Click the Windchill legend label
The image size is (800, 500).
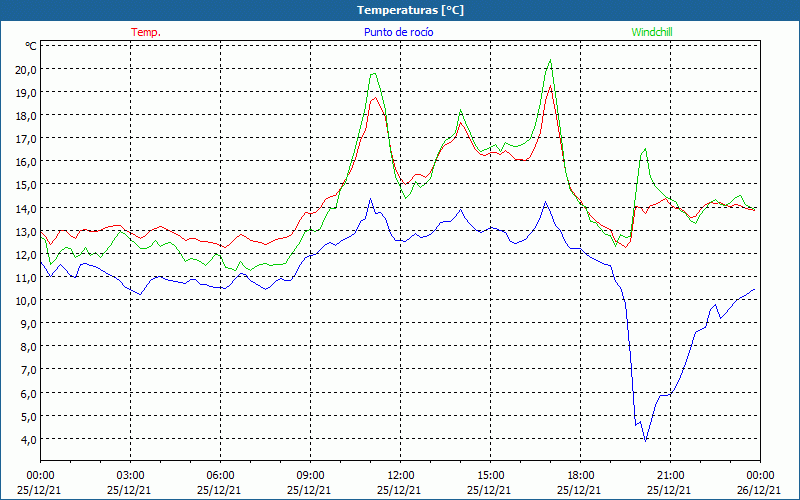(652, 32)
